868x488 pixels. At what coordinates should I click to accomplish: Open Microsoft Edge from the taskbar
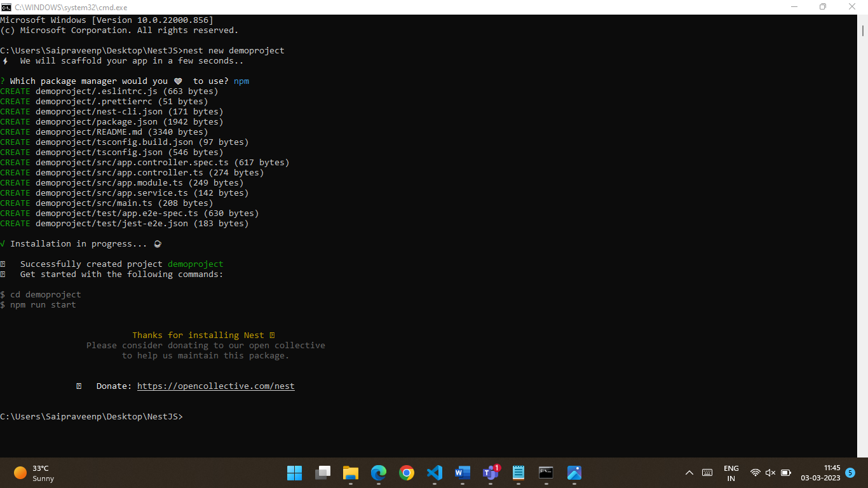[x=379, y=473]
